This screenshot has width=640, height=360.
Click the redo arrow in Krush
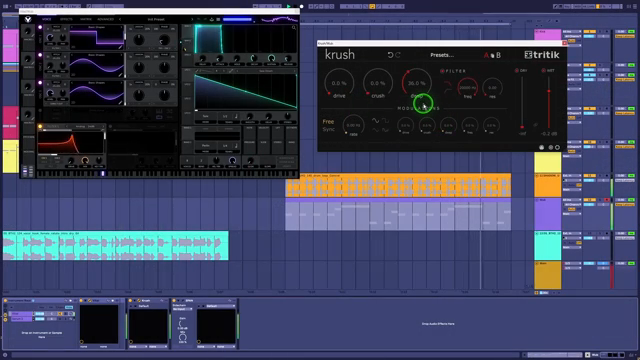click(x=398, y=55)
